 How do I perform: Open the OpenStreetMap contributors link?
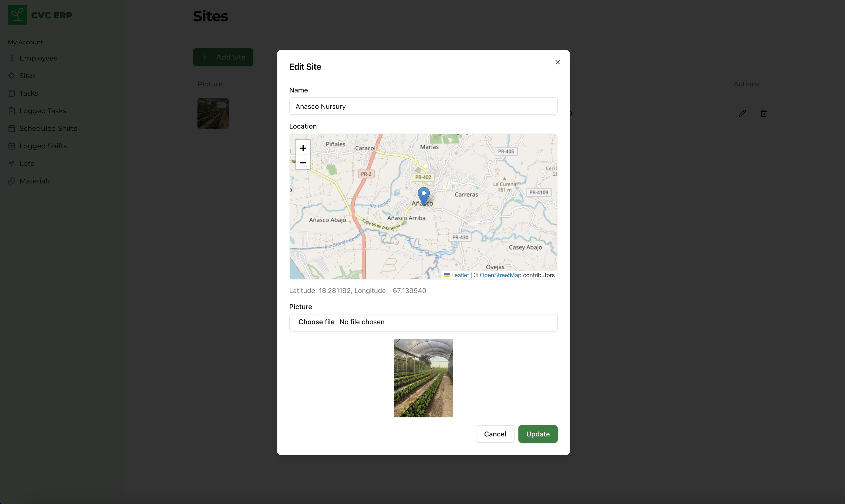pos(500,275)
